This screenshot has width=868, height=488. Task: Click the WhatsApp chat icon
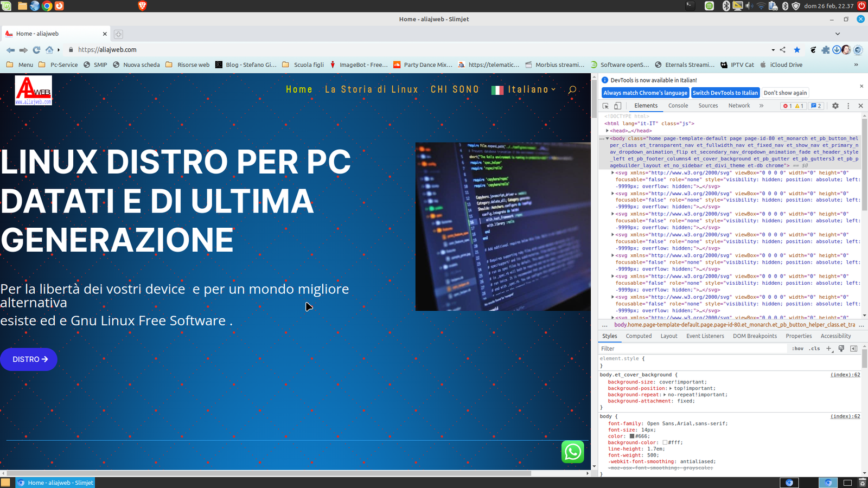tap(572, 452)
